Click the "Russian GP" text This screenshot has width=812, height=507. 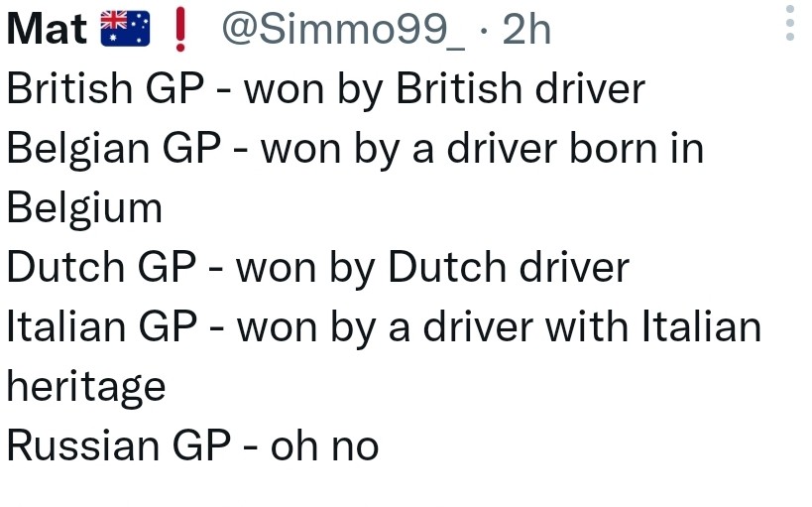118,446
